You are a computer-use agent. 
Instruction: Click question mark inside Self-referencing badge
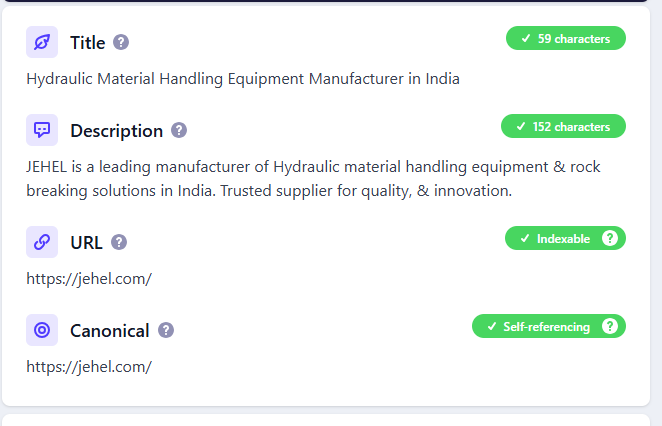pyautogui.click(x=610, y=326)
